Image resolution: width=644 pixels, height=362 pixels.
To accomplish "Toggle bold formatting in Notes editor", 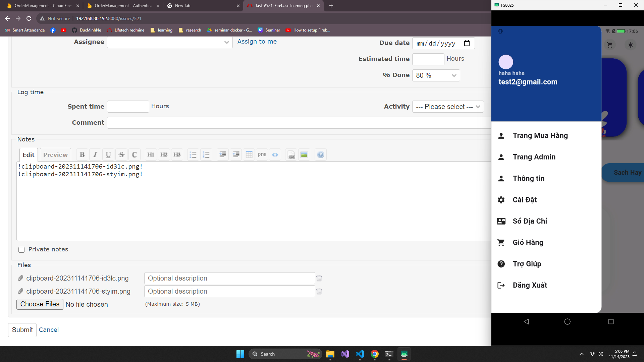I will point(82,155).
